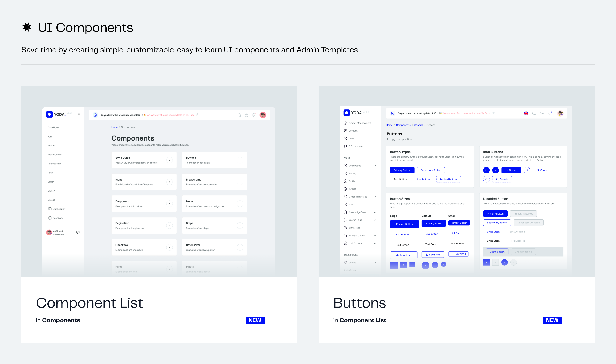The height and width of the screenshot is (364, 616).
Task: Click the search icon in Buttons panel top bar
Action: [x=534, y=113]
